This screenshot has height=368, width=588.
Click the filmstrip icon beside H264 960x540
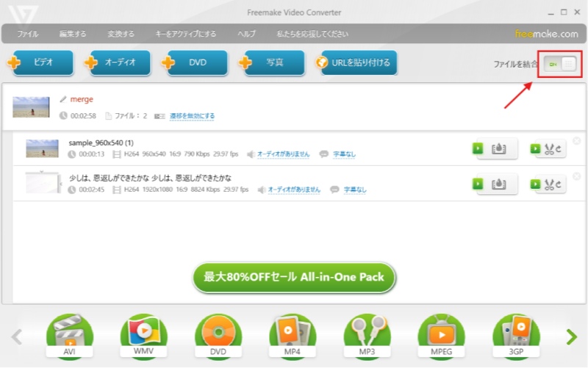point(117,154)
